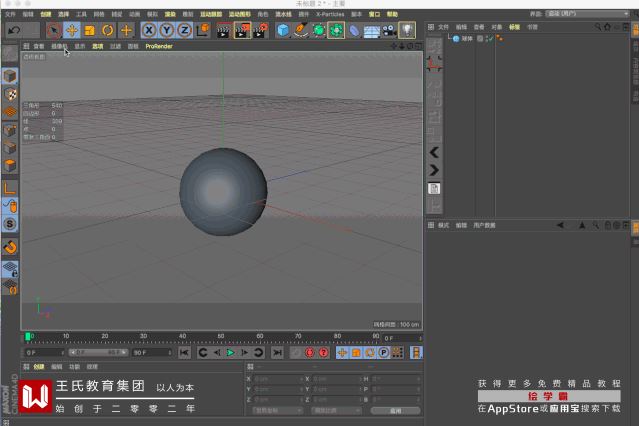Click the record active objects key button
639x426 pixels.
click(296, 353)
